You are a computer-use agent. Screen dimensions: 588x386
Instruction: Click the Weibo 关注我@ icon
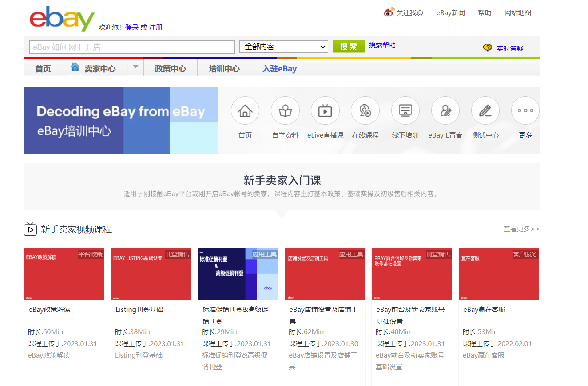(x=389, y=12)
